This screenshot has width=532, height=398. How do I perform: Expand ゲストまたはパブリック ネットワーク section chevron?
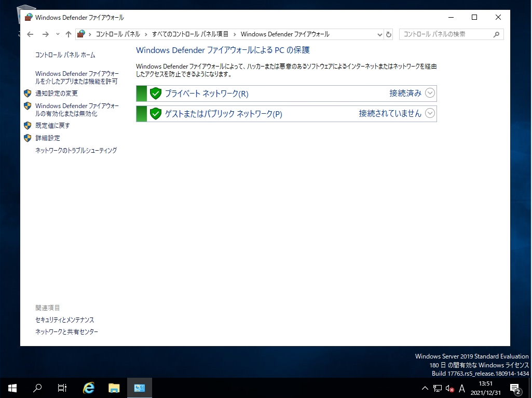pos(430,113)
